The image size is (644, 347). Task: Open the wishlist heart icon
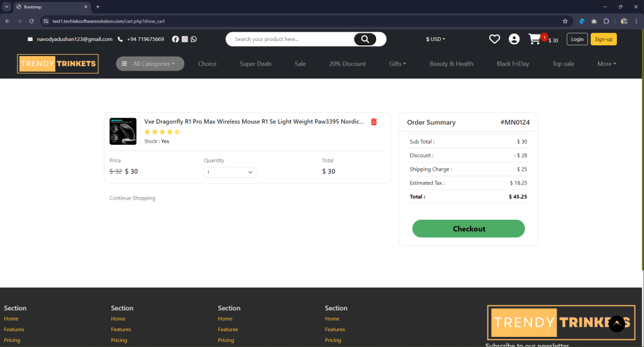click(494, 39)
